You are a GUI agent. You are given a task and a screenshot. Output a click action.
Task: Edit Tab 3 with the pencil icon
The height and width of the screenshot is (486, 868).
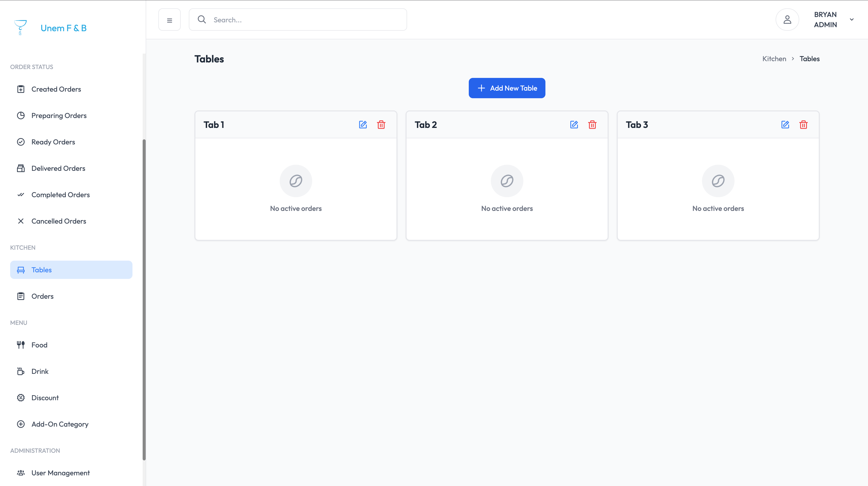point(786,125)
